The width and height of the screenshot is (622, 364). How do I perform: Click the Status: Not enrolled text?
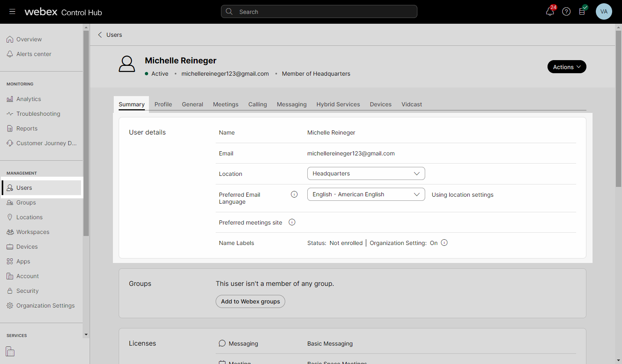click(335, 243)
